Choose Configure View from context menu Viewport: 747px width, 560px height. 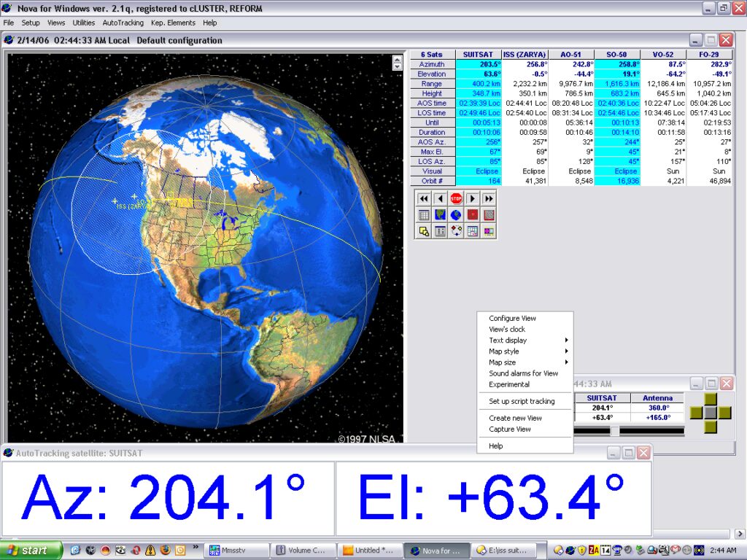click(x=512, y=319)
